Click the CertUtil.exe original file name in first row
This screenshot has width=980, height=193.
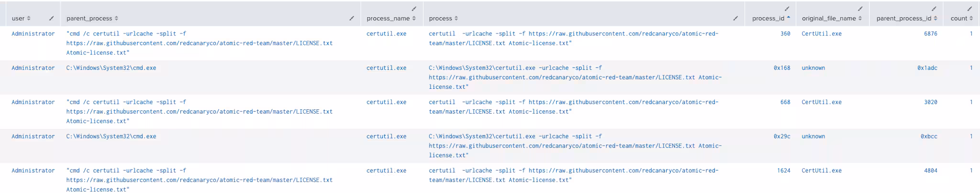821,34
